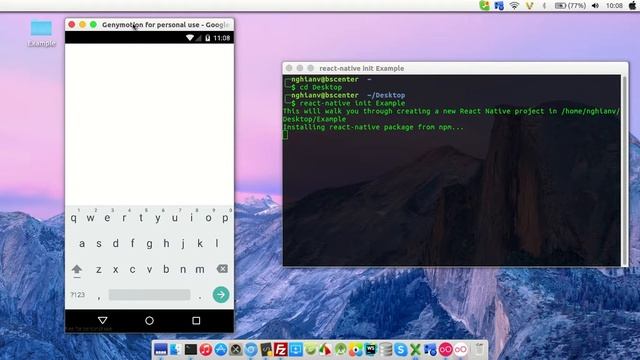Tap the green enter arrow key
The width and height of the screenshot is (640, 360).
point(221,294)
